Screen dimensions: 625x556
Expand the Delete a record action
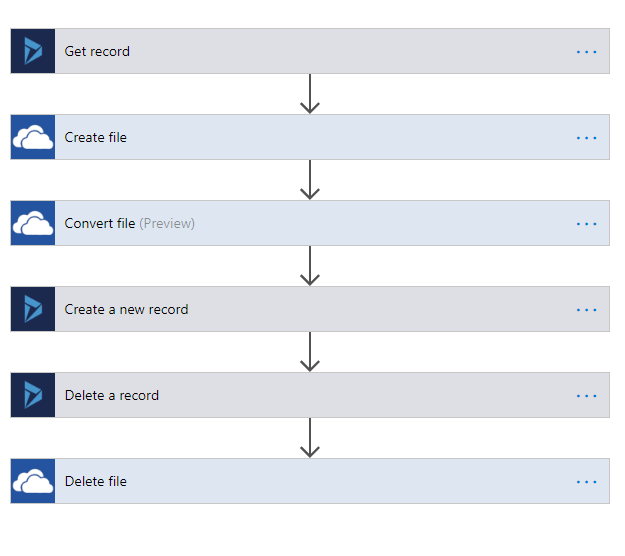coord(310,395)
